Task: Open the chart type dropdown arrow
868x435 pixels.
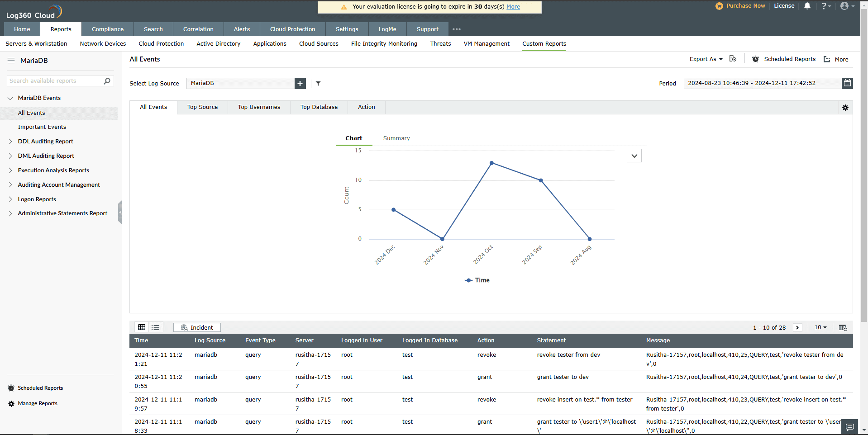Action: click(634, 156)
